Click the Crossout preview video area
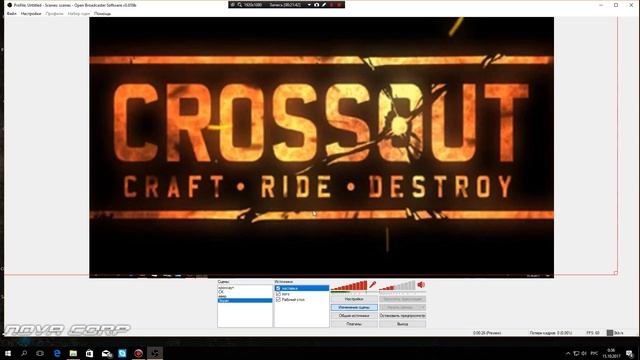640x360 pixels. tap(322, 147)
